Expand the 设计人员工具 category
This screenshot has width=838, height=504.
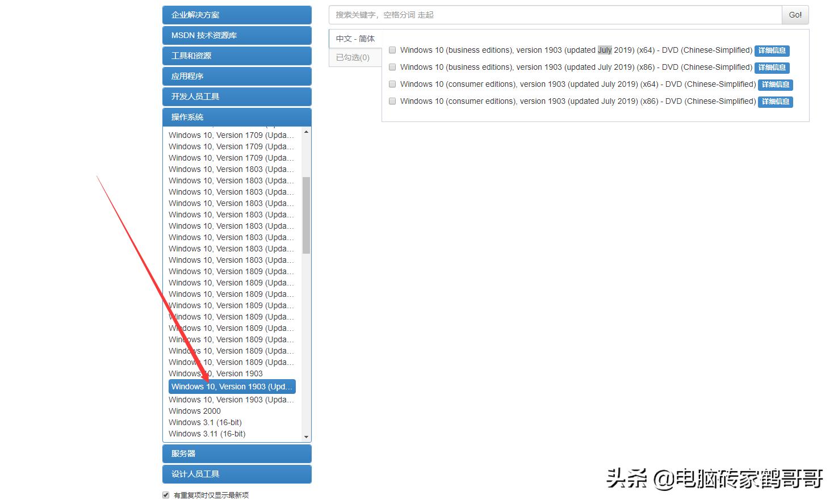(237, 474)
